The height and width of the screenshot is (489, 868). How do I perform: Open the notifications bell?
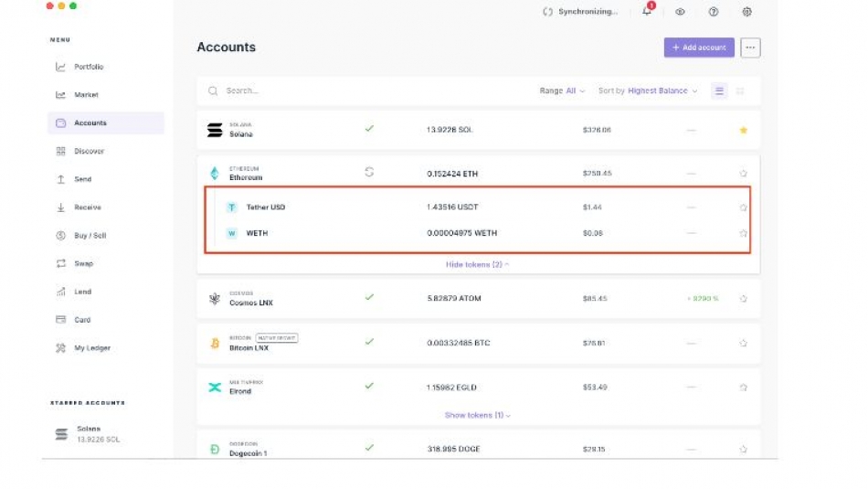click(647, 11)
